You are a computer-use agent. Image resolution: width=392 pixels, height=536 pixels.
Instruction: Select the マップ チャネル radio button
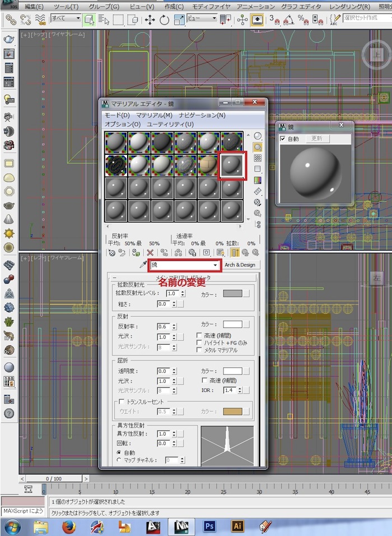(x=119, y=460)
